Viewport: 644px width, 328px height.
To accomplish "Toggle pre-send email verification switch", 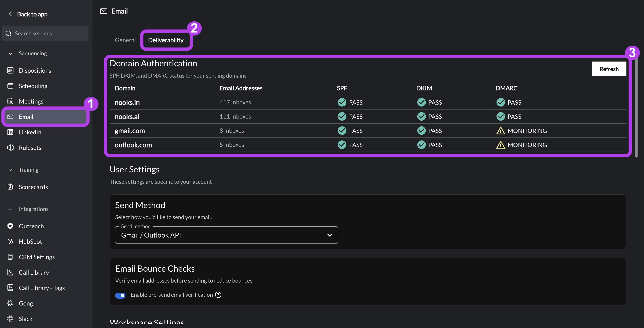I will point(120,295).
